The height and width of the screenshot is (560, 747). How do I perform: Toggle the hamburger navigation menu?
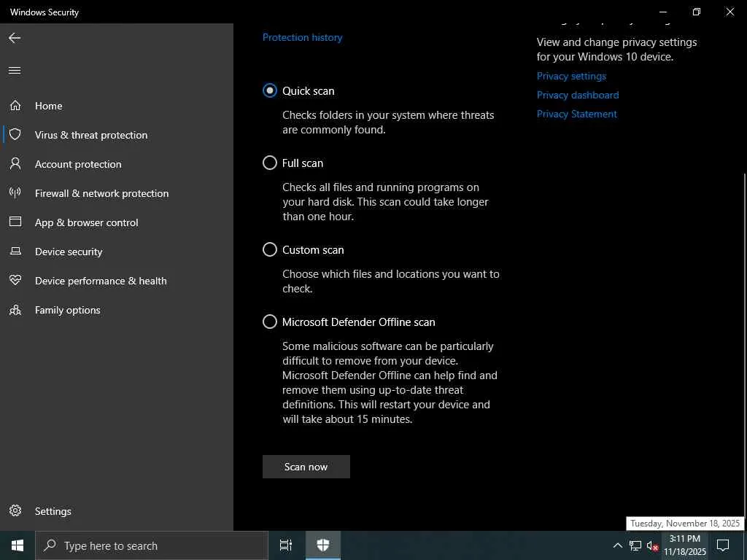[15, 71]
